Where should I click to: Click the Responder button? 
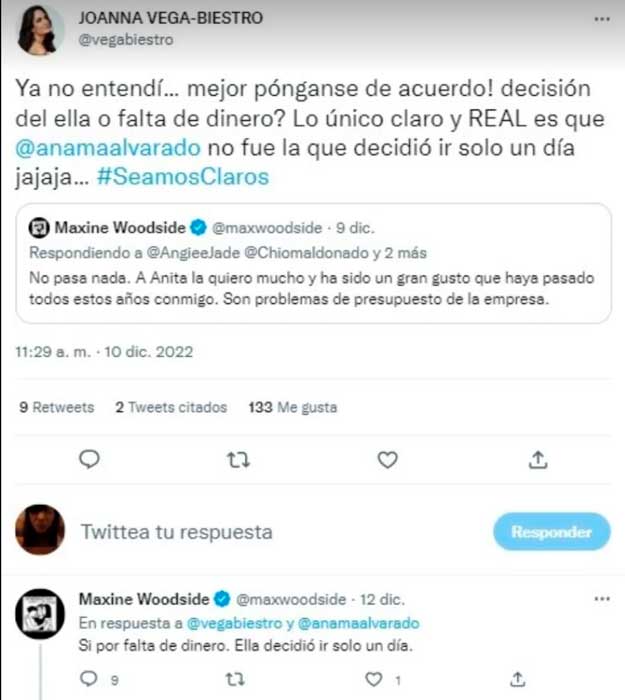tap(552, 532)
